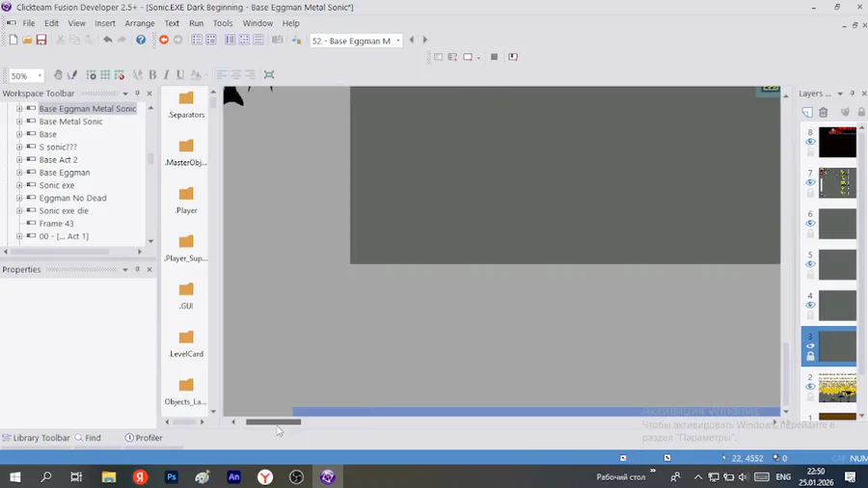Select the layer 8 thumbnail
868x488 pixels.
coord(837,142)
